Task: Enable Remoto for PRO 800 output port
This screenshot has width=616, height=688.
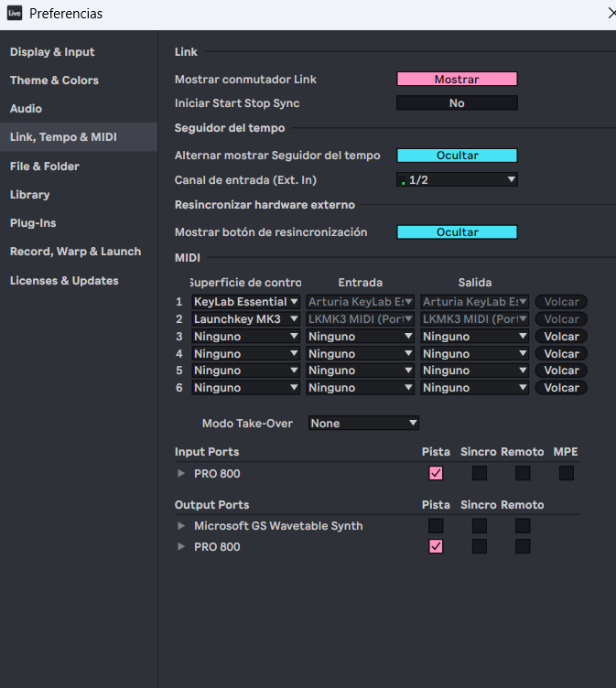Action: 523,546
